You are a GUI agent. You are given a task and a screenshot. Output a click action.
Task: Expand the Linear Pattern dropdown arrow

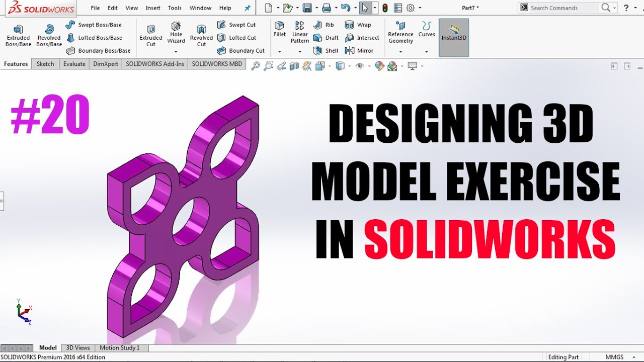pyautogui.click(x=300, y=52)
